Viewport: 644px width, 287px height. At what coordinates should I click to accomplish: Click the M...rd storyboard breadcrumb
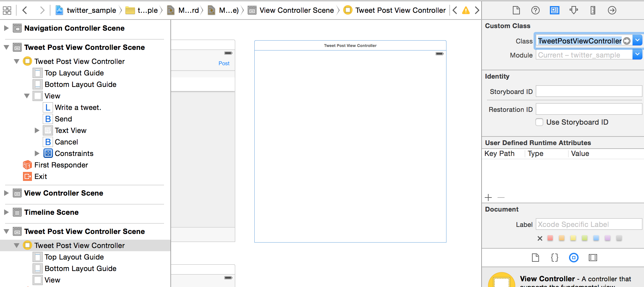[183, 10]
